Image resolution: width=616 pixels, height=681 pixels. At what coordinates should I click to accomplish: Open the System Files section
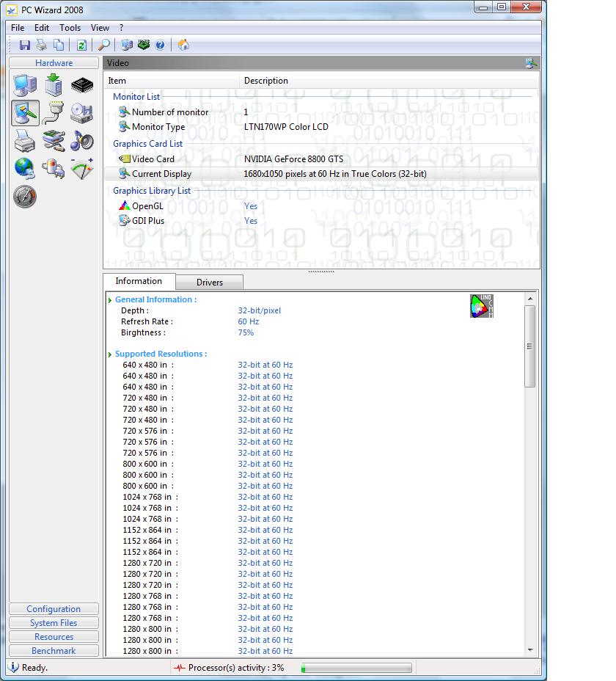pyautogui.click(x=54, y=623)
